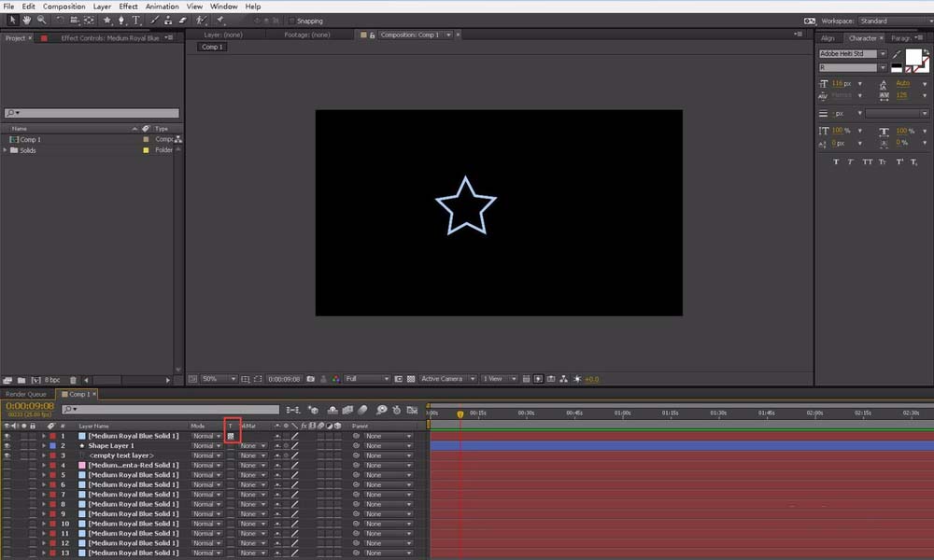Open the Animation menu
The height and width of the screenshot is (560, 934).
click(x=162, y=7)
